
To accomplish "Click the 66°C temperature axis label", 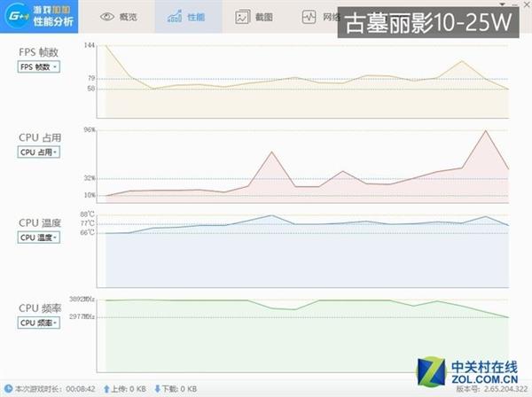I will coord(87,232).
